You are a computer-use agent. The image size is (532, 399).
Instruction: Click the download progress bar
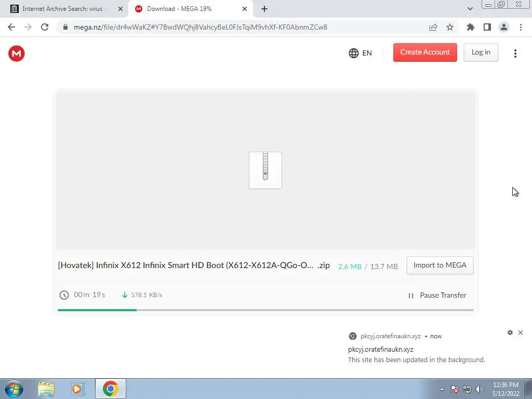[265, 310]
